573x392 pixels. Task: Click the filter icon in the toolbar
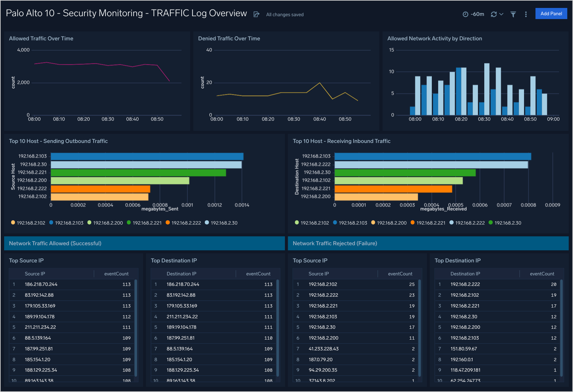point(513,14)
